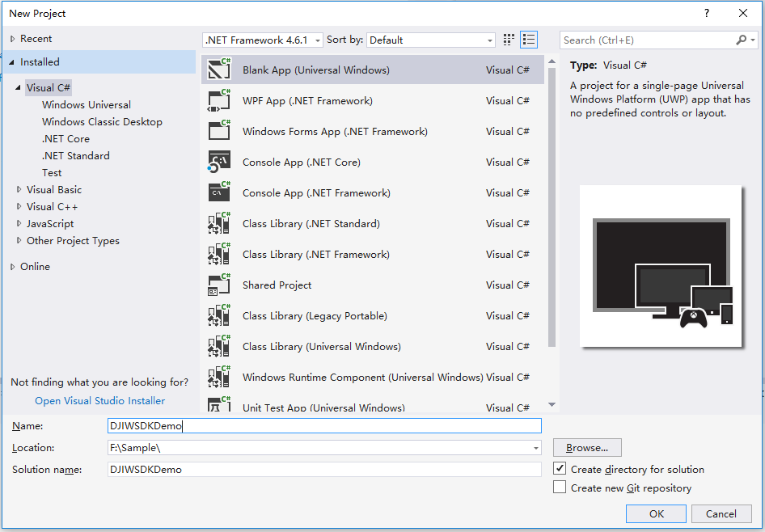Enable Create new Git repository checkbox
This screenshot has height=532, width=765.
560,488
